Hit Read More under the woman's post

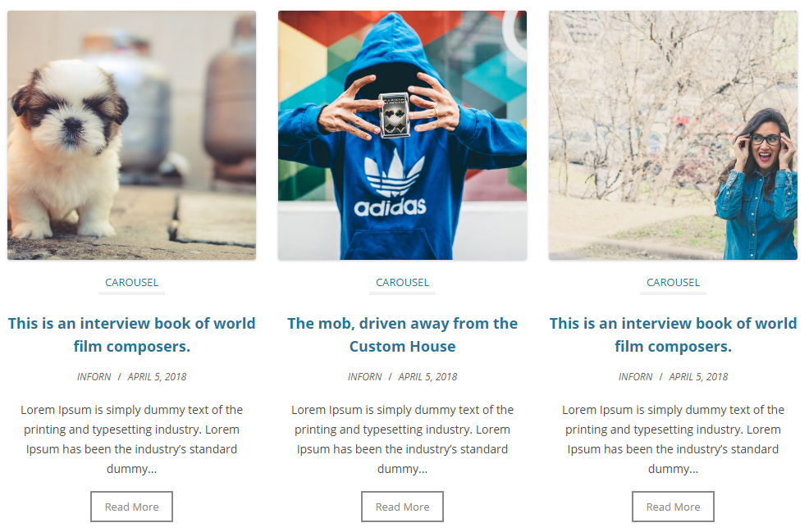click(673, 507)
